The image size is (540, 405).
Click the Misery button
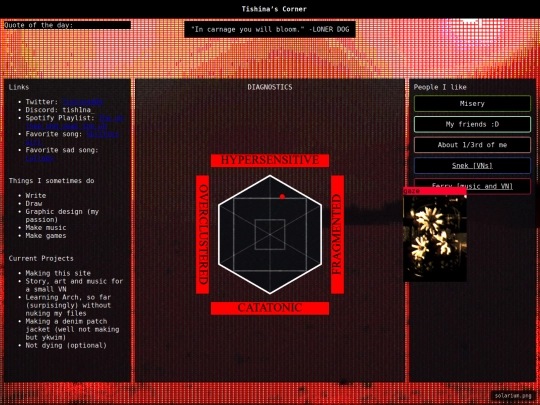(x=472, y=104)
